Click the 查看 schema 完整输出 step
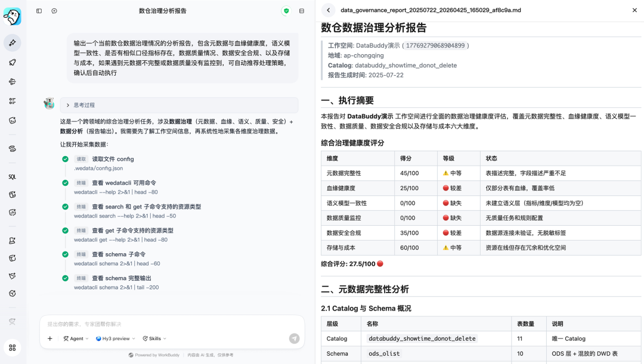This screenshot has width=644, height=364. point(122,278)
